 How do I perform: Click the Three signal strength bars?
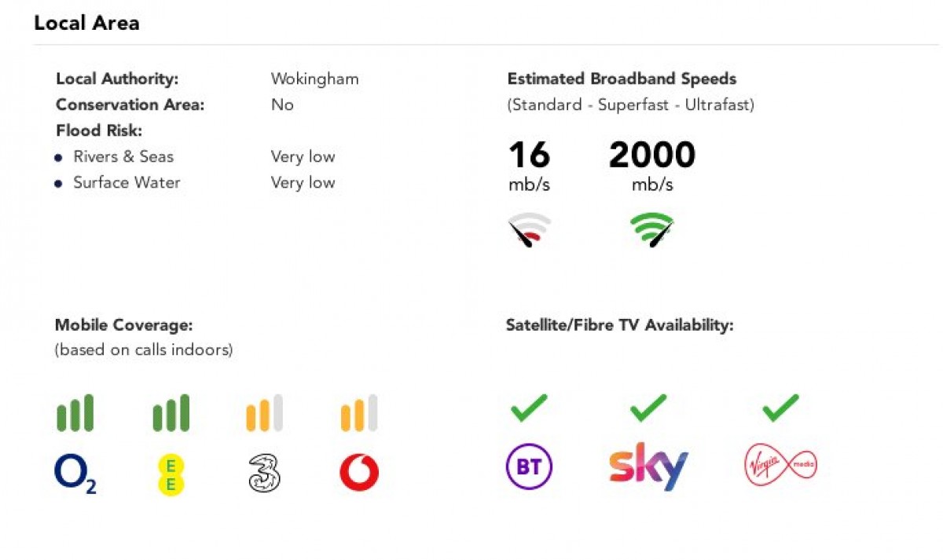pos(264,413)
